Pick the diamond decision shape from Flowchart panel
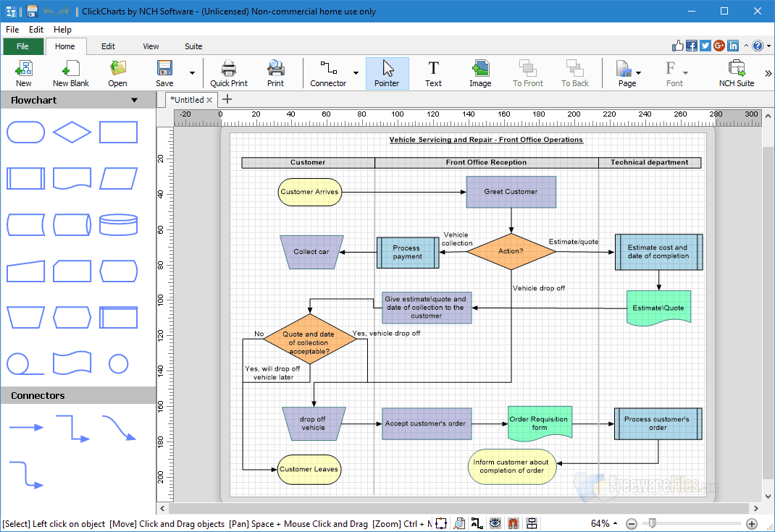775x532 pixels. tap(72, 132)
